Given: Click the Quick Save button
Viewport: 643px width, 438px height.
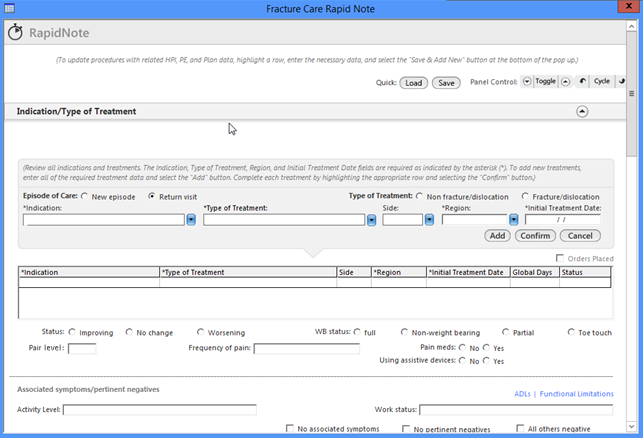Looking at the screenshot, I should 446,83.
